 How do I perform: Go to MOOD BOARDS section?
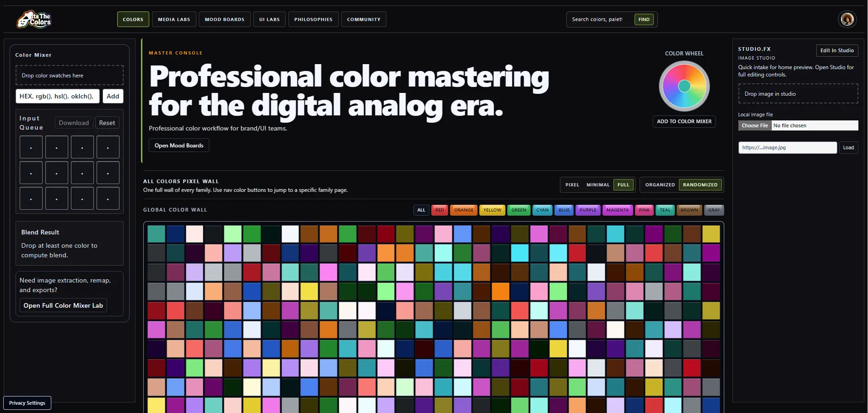pyautogui.click(x=225, y=19)
